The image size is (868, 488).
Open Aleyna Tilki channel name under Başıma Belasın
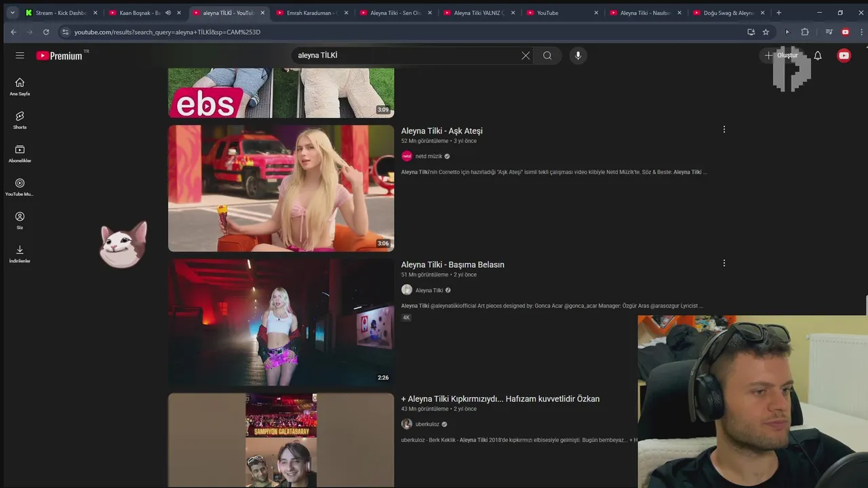pyautogui.click(x=429, y=290)
